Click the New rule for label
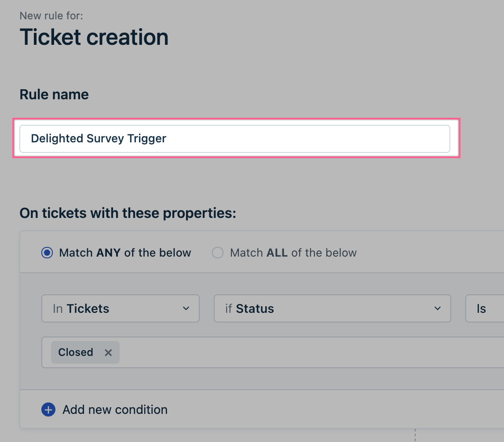Viewport: 504px width, 442px height. pos(51,16)
